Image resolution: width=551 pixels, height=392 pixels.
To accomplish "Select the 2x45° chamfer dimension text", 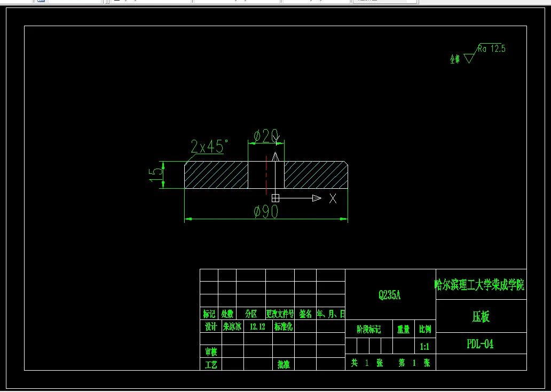I will 209,146.
